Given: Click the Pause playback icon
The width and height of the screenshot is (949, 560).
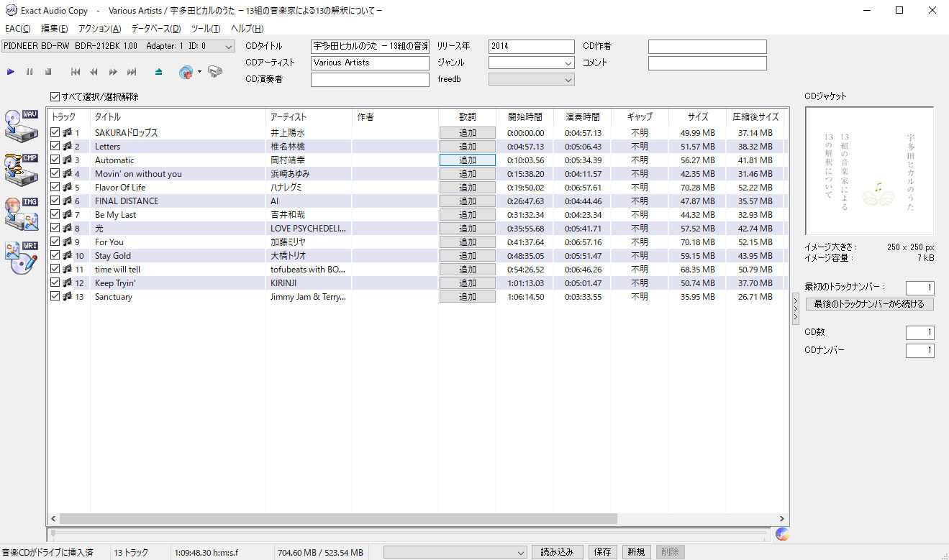Looking at the screenshot, I should 29,72.
